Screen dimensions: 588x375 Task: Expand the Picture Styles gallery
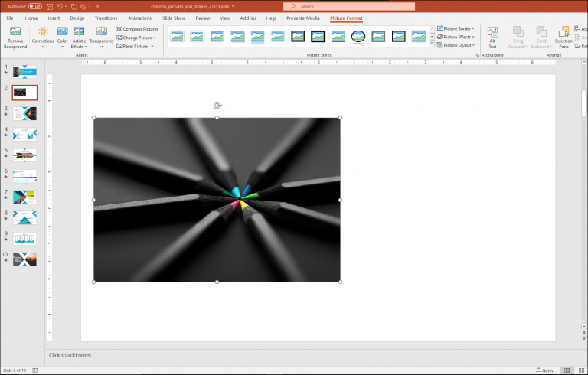[432, 44]
